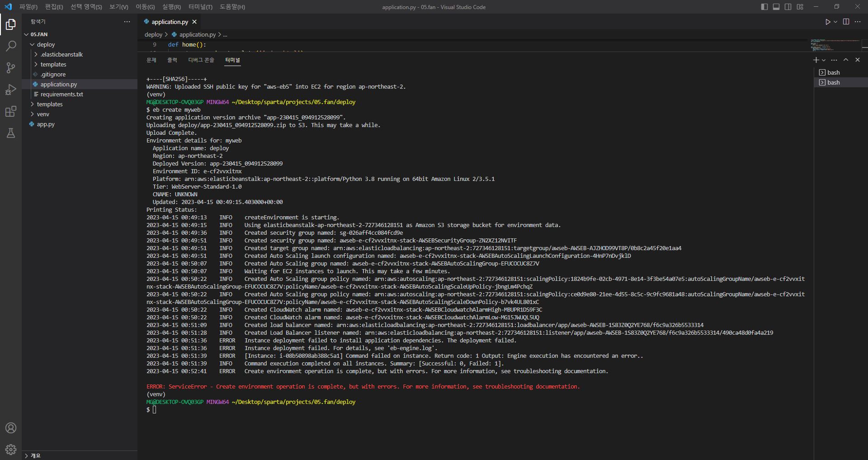Click the def home() code line

(x=187, y=45)
